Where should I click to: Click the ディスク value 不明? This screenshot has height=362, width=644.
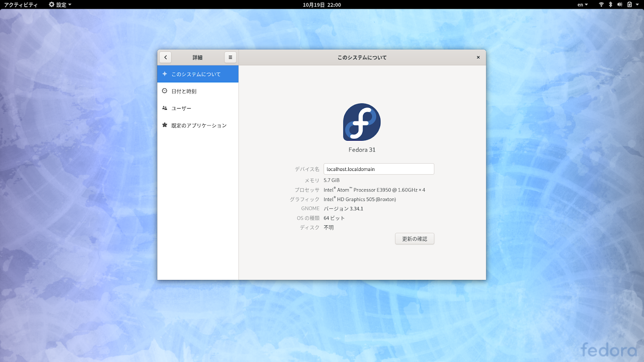[329, 228]
